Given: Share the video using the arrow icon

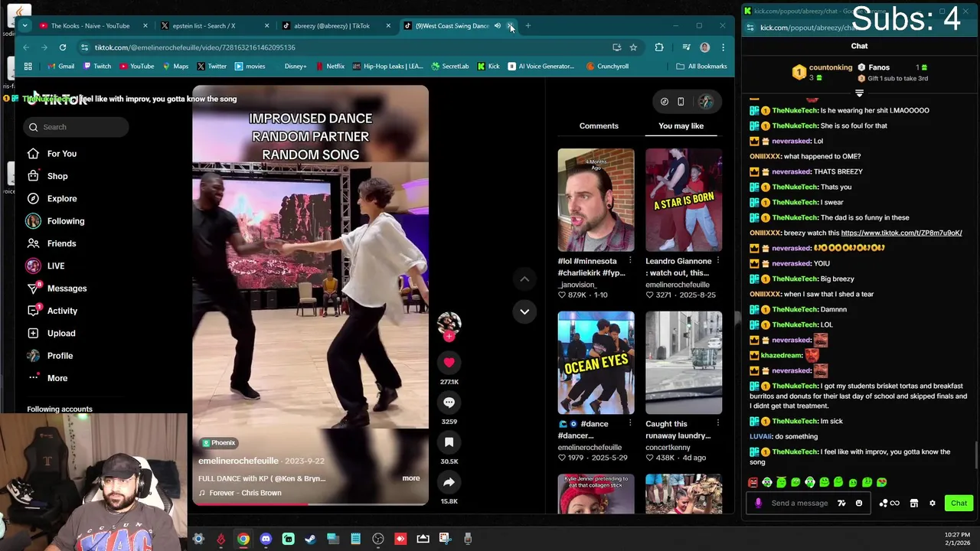Looking at the screenshot, I should coord(449,482).
